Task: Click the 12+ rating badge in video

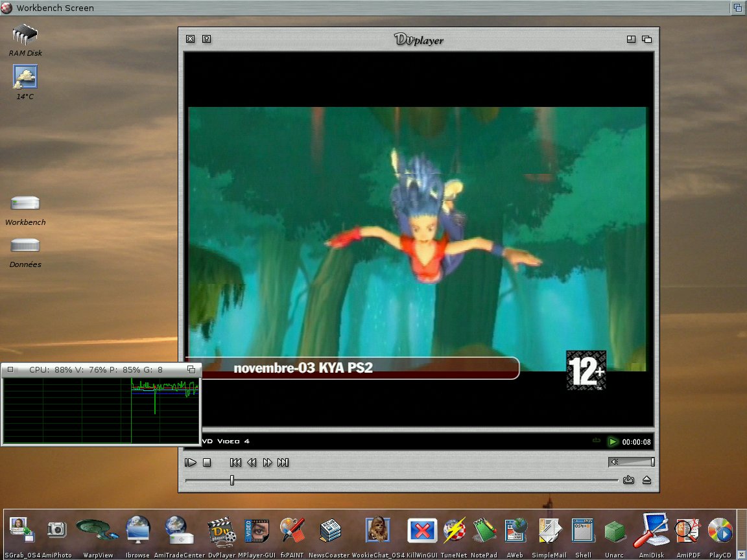Action: tap(586, 371)
